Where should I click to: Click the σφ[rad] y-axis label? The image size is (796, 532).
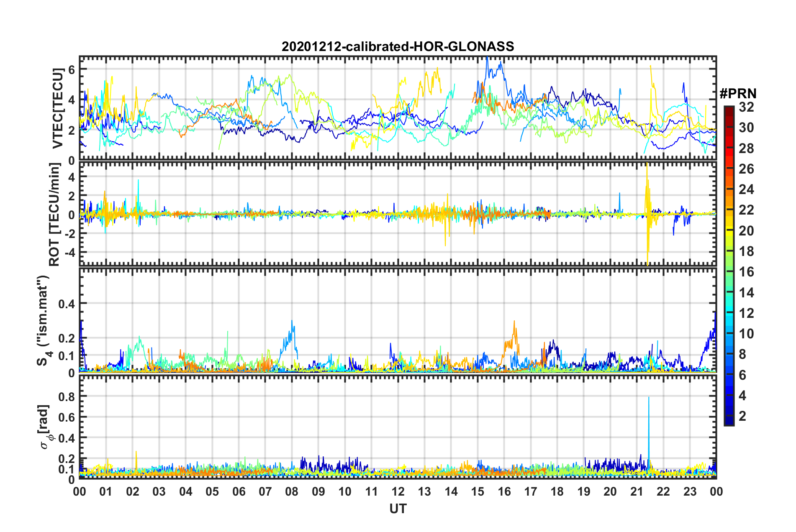(x=45, y=427)
